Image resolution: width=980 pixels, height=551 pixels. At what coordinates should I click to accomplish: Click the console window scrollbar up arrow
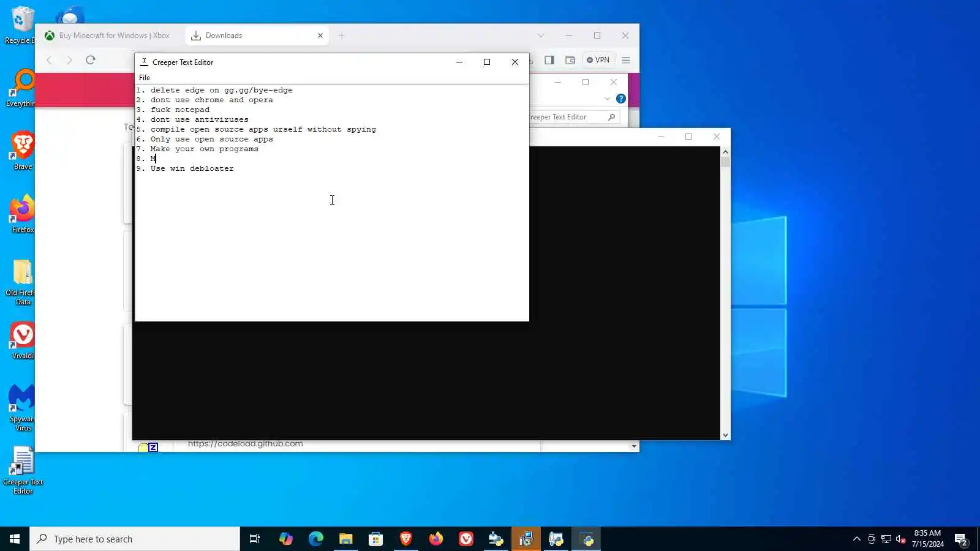point(725,151)
